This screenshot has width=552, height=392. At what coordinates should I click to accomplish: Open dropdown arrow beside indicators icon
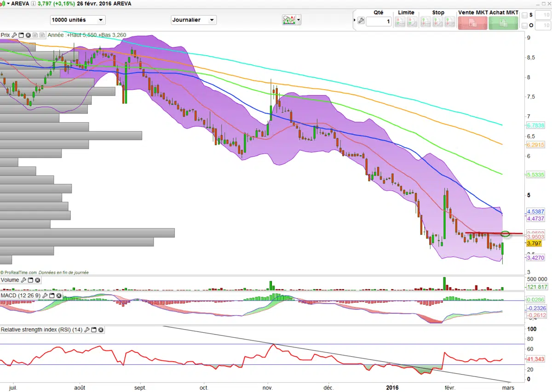[299, 20]
